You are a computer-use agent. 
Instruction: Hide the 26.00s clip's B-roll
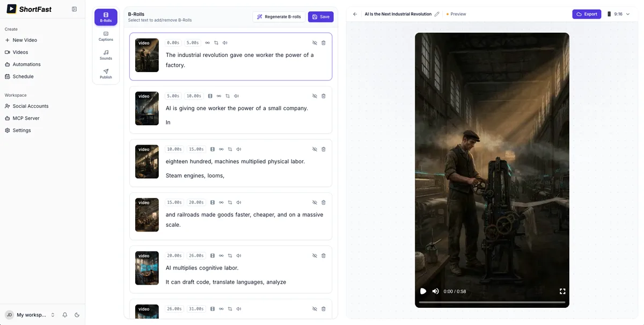pyautogui.click(x=314, y=309)
